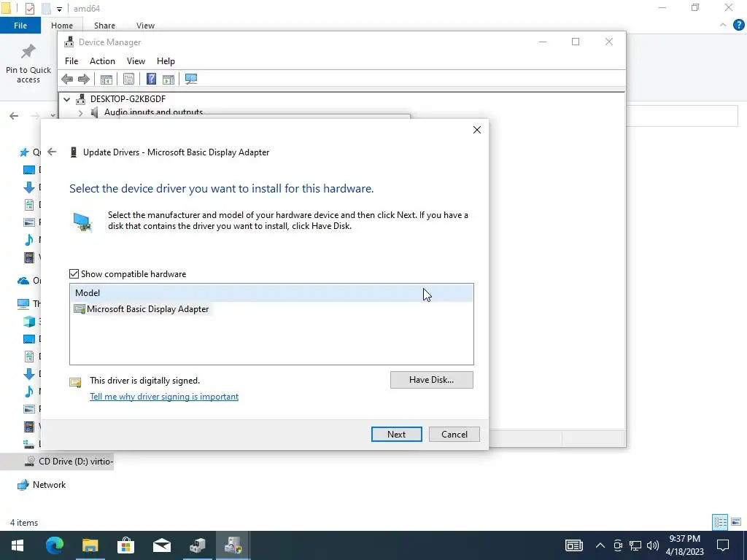
Task: Open Meet Now tray icon
Action: pos(618,545)
